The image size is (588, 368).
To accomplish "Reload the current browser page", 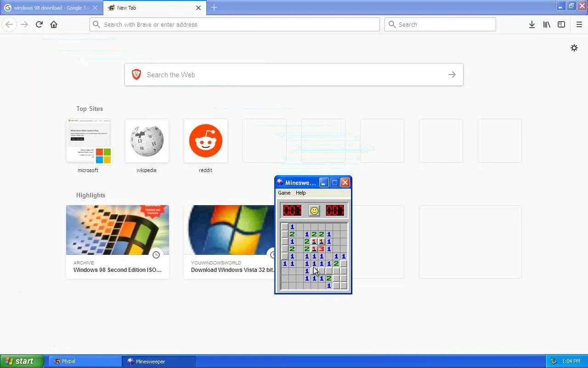I will pos(39,24).
